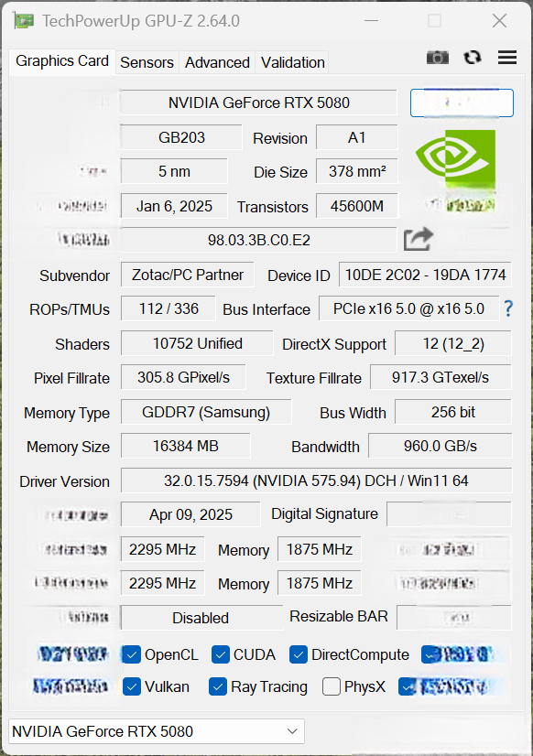Toggle the DirectCompute checkbox
Screen dimensions: 533x756
(x=298, y=654)
